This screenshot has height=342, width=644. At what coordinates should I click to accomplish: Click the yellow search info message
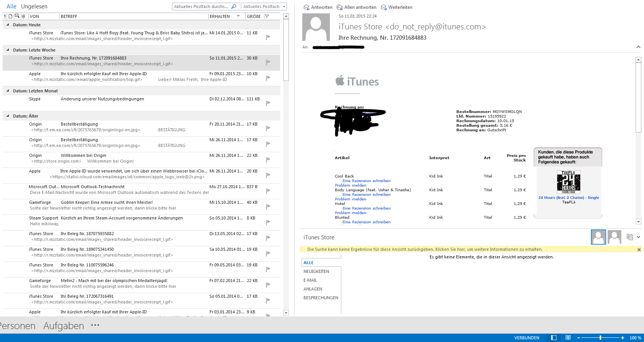click(x=425, y=249)
